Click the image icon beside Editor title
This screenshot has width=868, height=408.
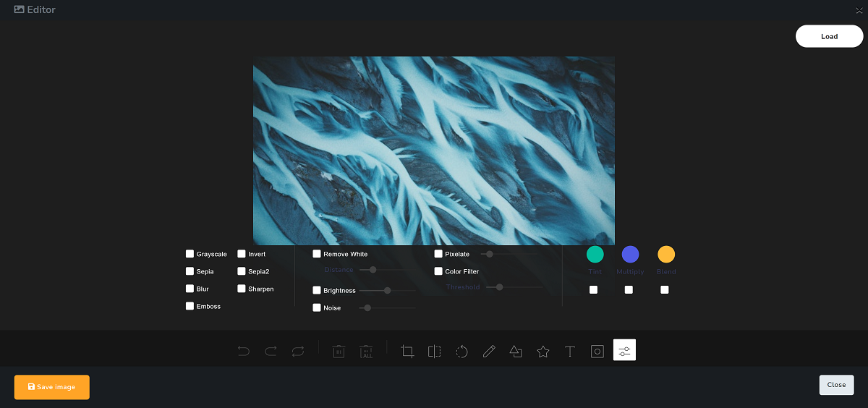click(20, 9)
